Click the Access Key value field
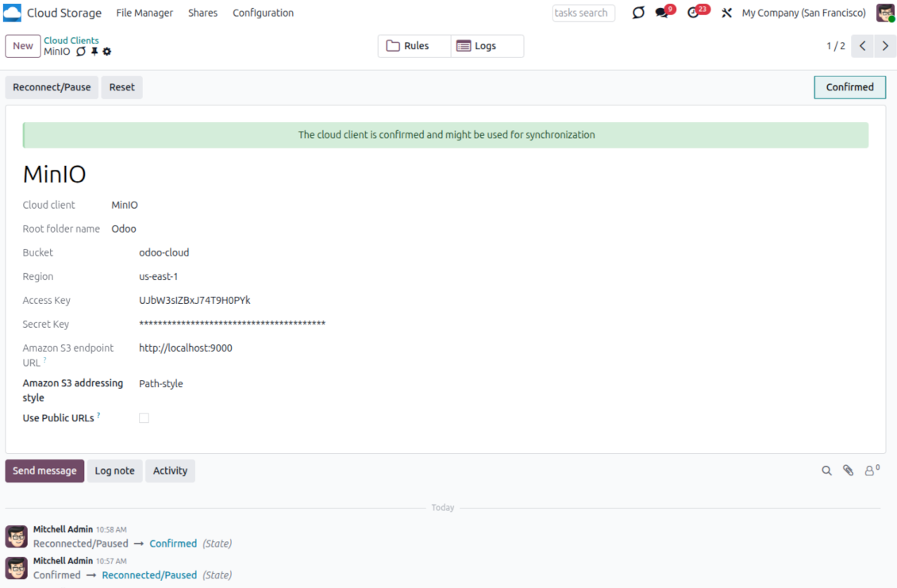Viewport: 897px width, 588px height. pos(194,300)
